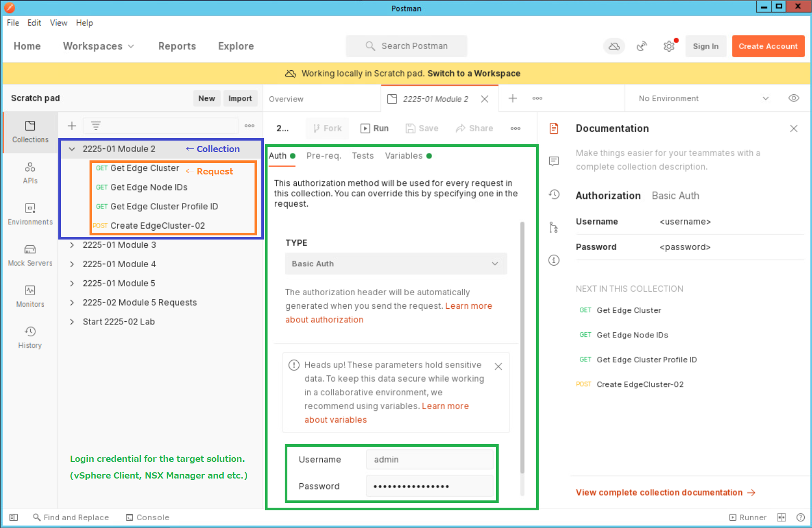812x528 pixels.
Task: Switch to the APIs sidebar panel
Action: [x=30, y=172]
